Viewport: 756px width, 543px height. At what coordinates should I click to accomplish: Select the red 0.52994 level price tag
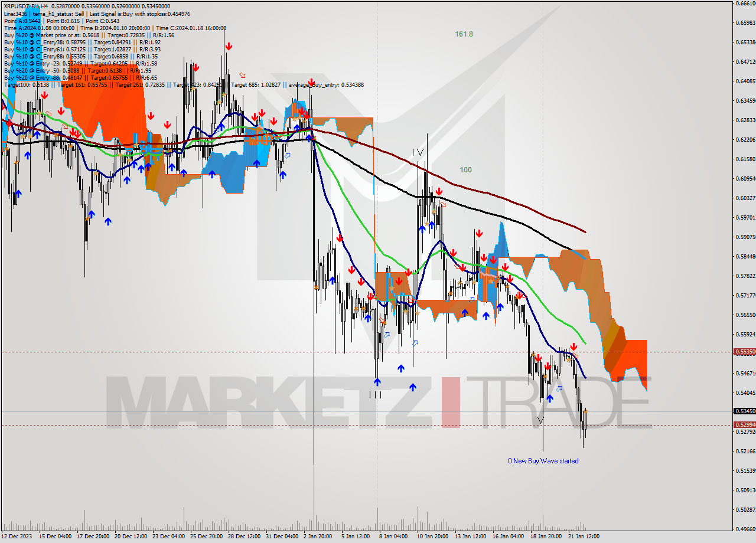click(744, 425)
